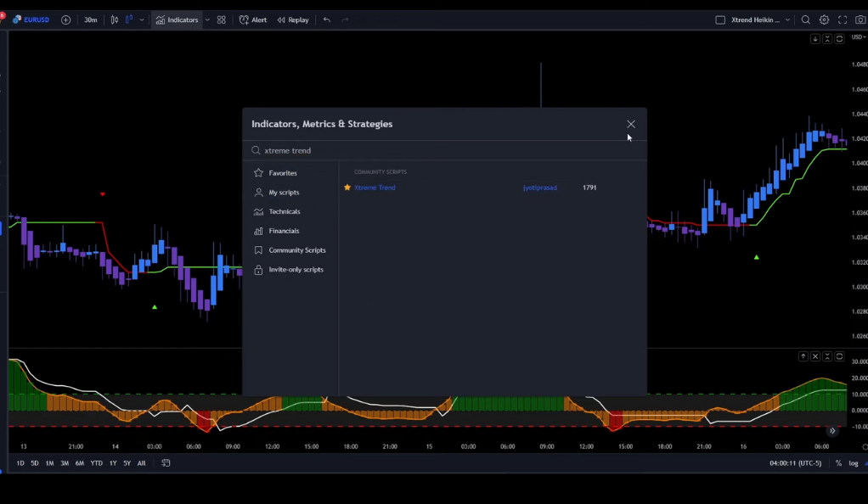Delete the lower indicator pane
This screenshot has height=504, width=868.
(x=814, y=356)
